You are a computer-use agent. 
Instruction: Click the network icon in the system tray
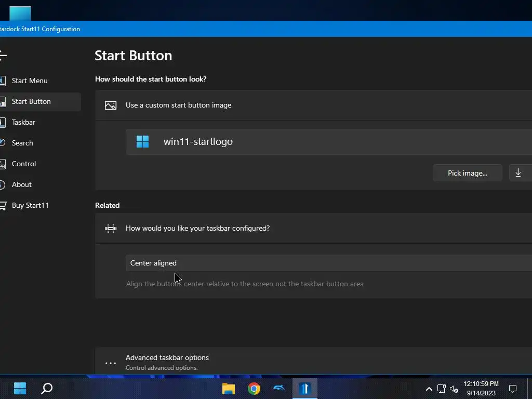442,389
